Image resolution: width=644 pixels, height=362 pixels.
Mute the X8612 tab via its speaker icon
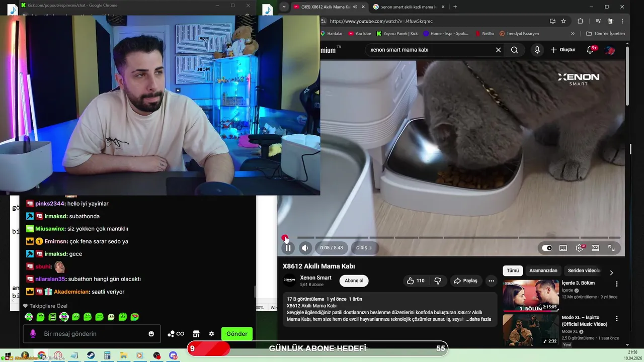click(x=355, y=7)
